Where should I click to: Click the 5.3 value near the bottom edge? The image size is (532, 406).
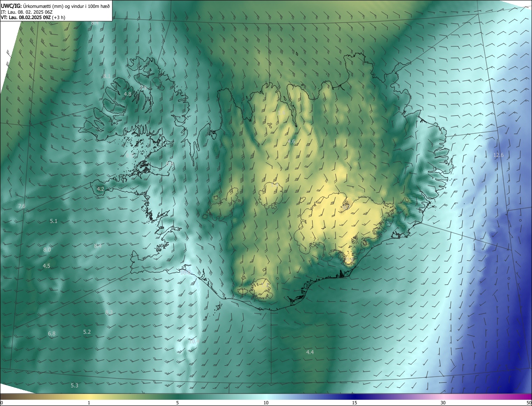coord(74,386)
